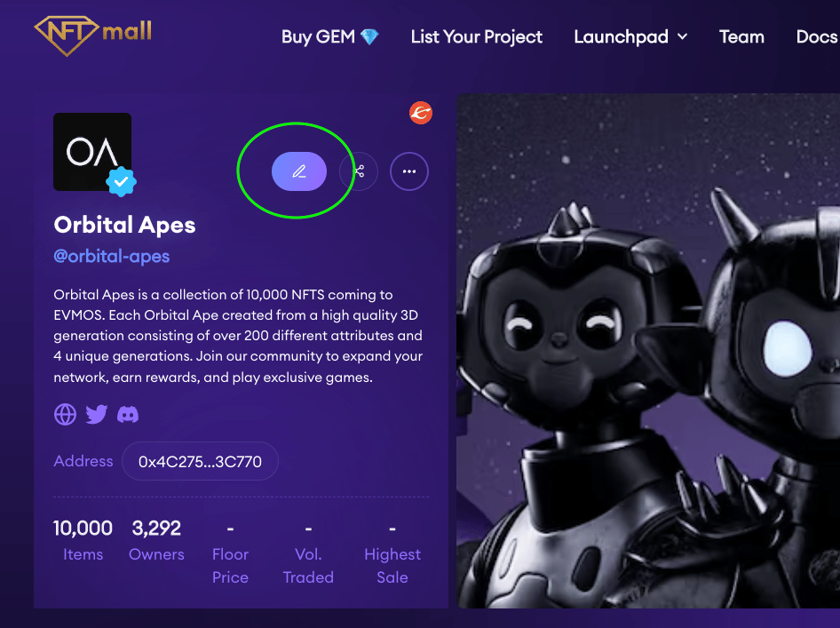Image resolution: width=840 pixels, height=628 pixels.
Task: Click the collection description paragraph
Action: pyautogui.click(x=238, y=336)
